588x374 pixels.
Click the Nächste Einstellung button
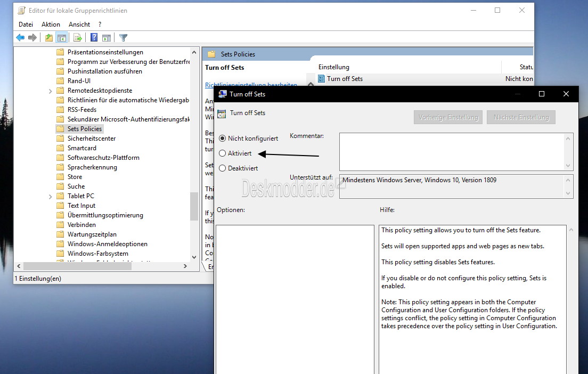click(x=521, y=117)
